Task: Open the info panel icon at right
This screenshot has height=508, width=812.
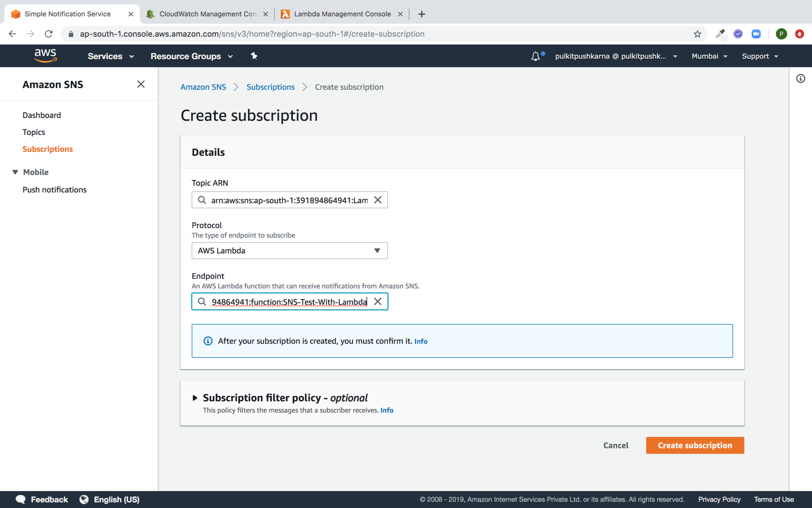Action: tap(800, 78)
